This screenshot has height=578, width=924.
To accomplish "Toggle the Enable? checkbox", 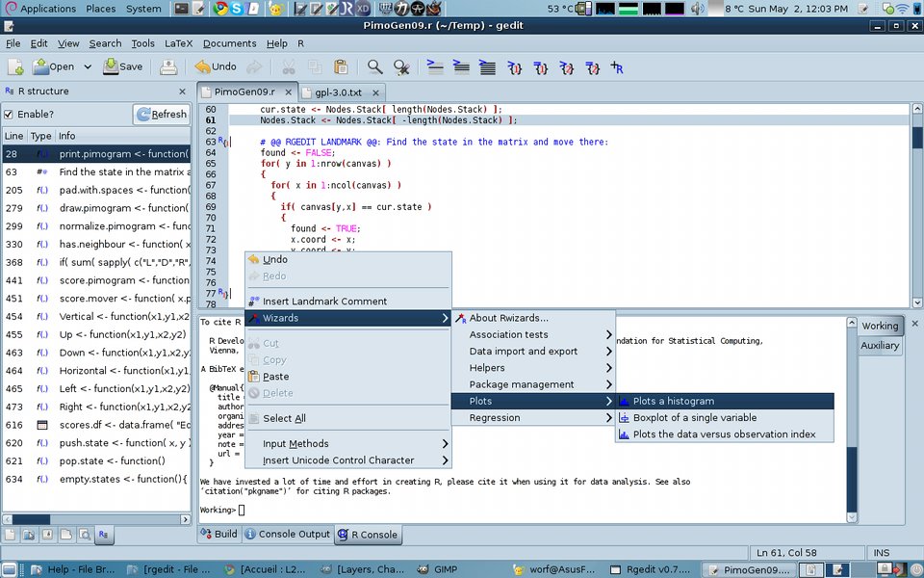I will (x=10, y=114).
